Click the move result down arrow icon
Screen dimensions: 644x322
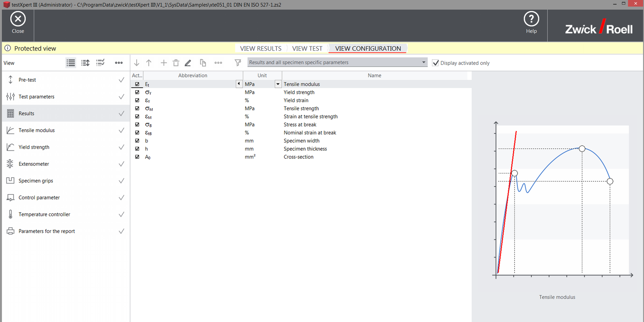[137, 62]
